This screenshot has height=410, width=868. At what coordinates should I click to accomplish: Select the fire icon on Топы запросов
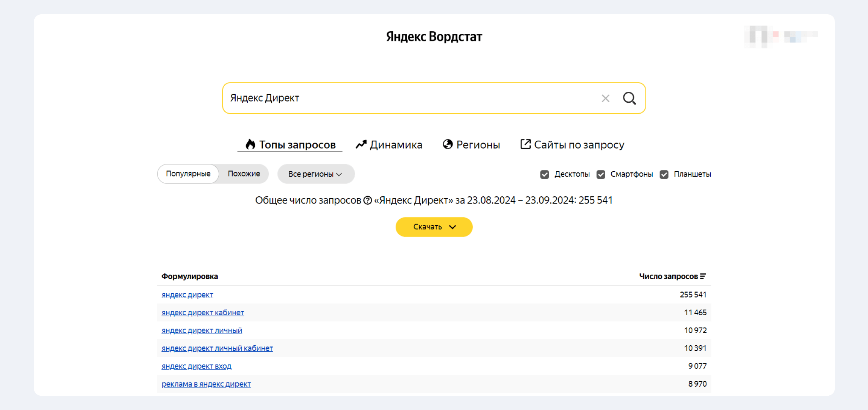pyautogui.click(x=250, y=144)
